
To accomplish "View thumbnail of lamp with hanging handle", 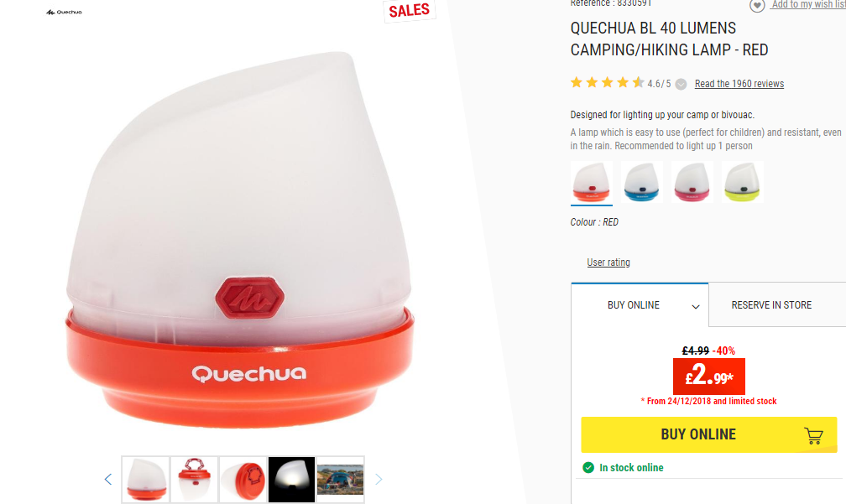I will pos(194,479).
